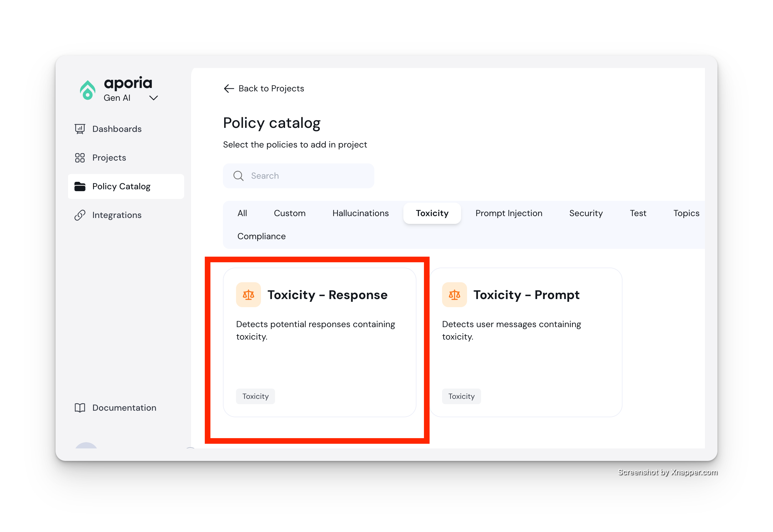Click the Dashboards presentation icon
773x532 pixels.
(x=80, y=129)
